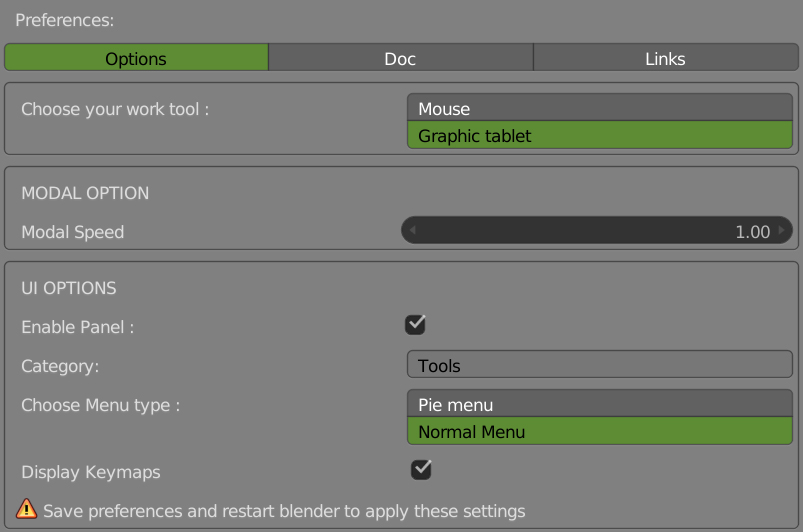Click the MODAL OPTION heading
The height and width of the screenshot is (532, 803).
(85, 193)
